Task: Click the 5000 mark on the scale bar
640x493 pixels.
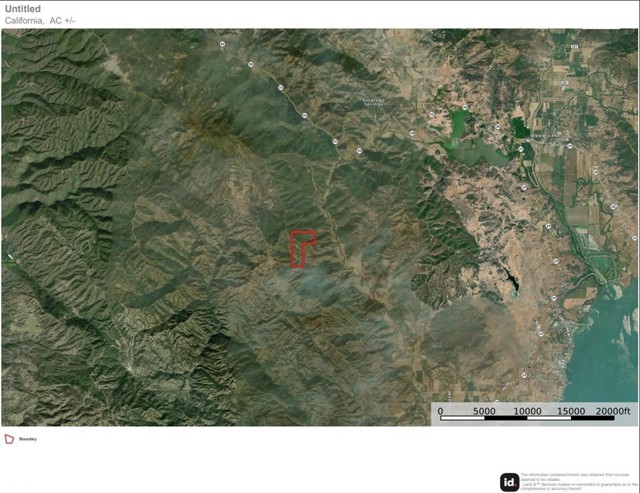Action: coord(484,411)
